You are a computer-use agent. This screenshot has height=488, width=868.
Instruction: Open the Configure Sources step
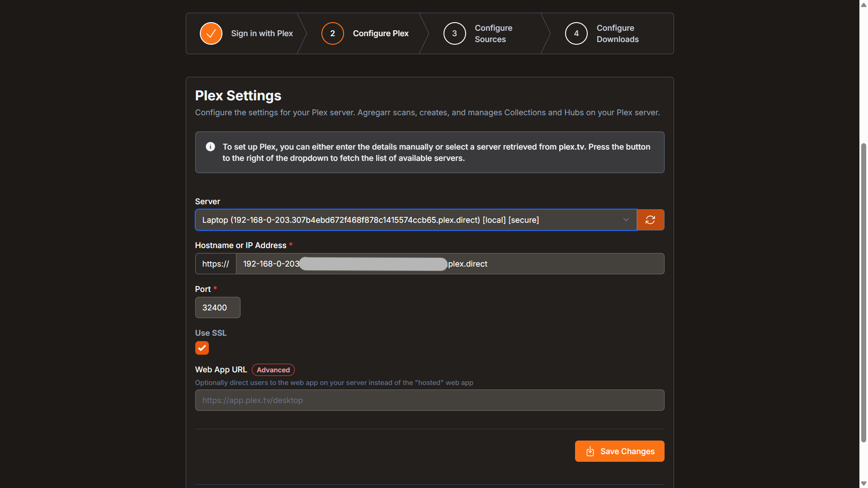493,33
